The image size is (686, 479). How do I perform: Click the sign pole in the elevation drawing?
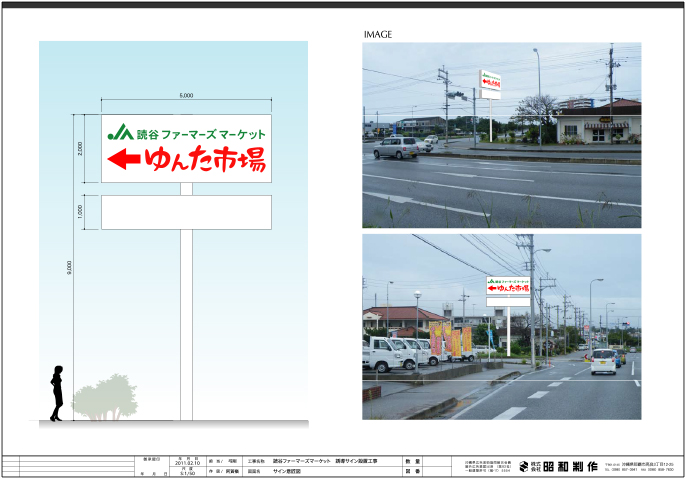pos(186,325)
